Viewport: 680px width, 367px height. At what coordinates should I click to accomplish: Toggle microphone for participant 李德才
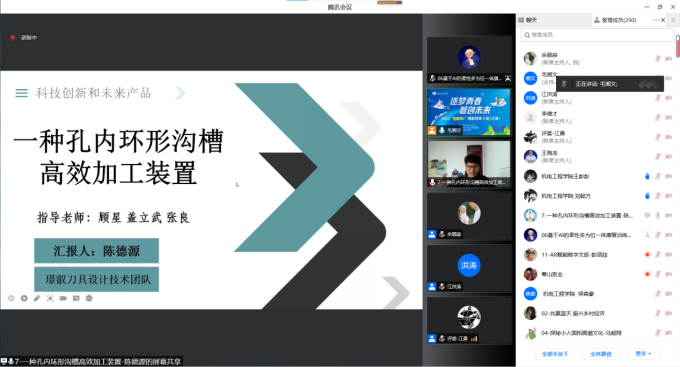pyautogui.click(x=657, y=117)
